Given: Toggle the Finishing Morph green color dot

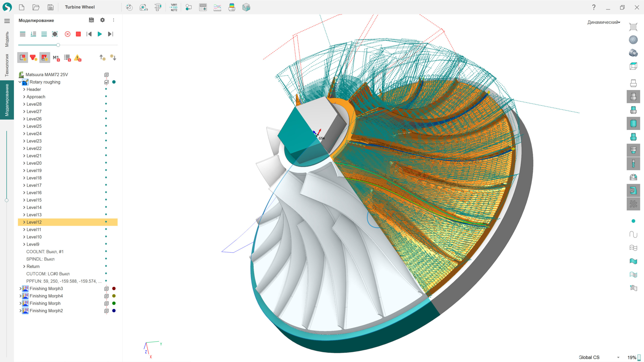Looking at the screenshot, I should tap(114, 303).
